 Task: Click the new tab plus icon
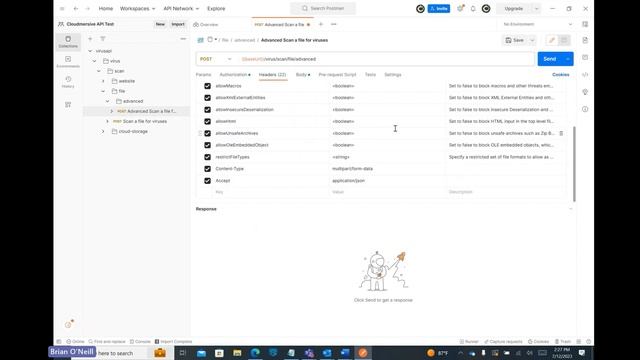click(320, 24)
